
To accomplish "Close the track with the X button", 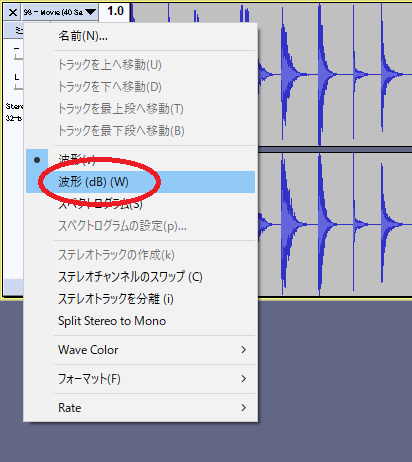I will click(x=13, y=13).
